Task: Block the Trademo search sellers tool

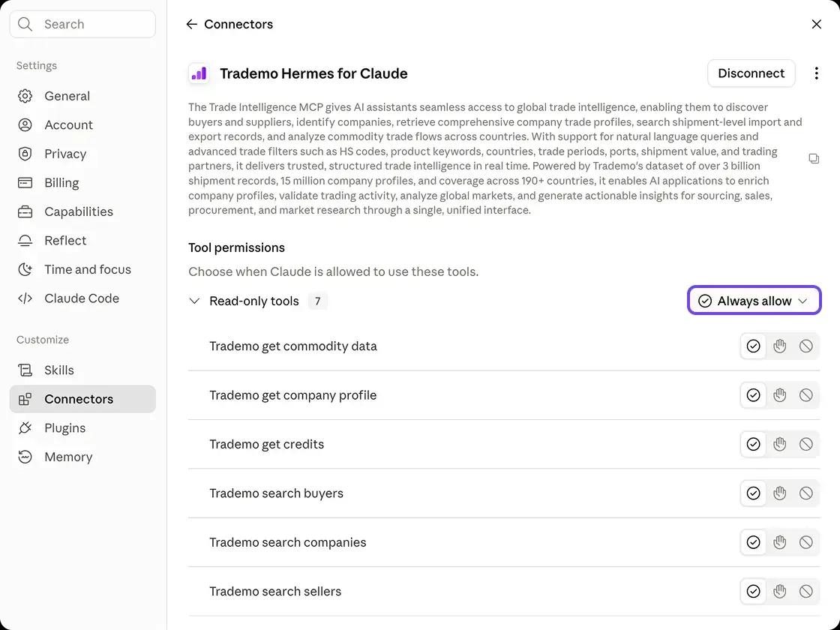Action: tap(805, 592)
